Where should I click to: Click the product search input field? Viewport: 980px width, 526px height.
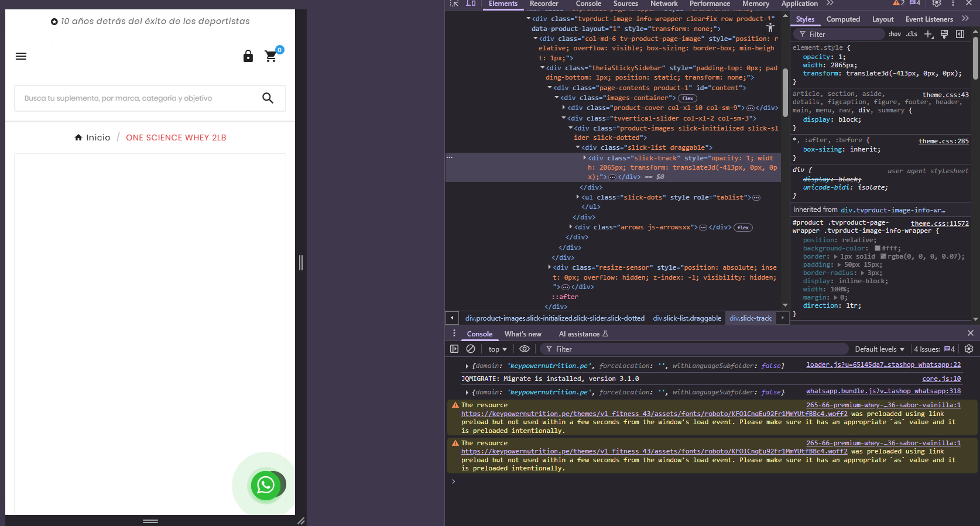135,98
